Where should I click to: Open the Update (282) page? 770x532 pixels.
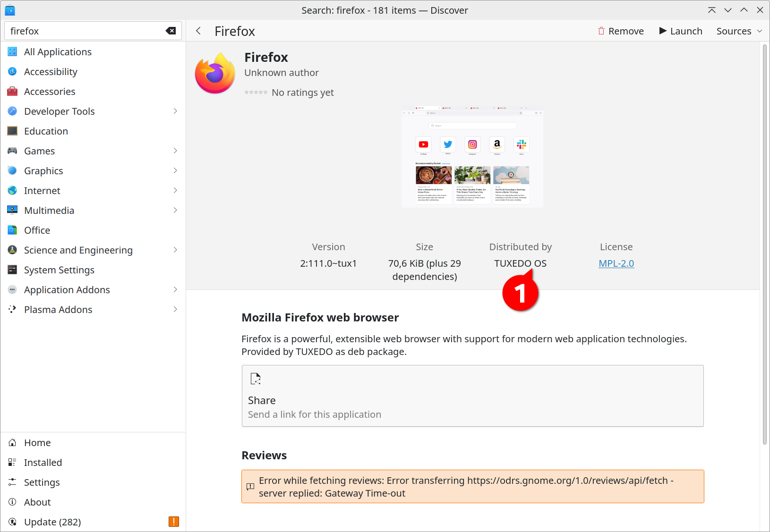93,522
